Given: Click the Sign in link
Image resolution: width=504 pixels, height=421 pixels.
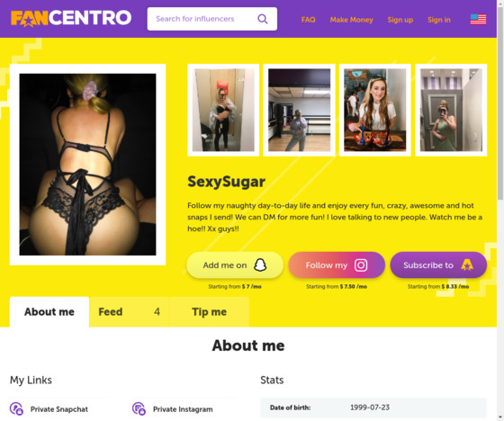Looking at the screenshot, I should [439, 20].
